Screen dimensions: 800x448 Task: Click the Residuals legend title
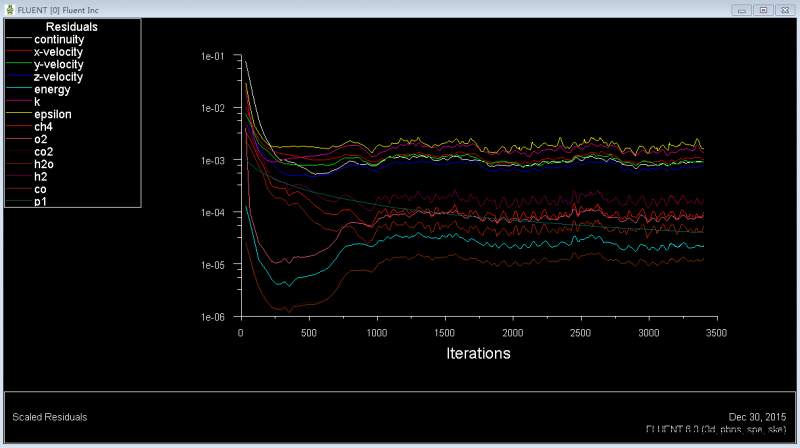point(72,27)
